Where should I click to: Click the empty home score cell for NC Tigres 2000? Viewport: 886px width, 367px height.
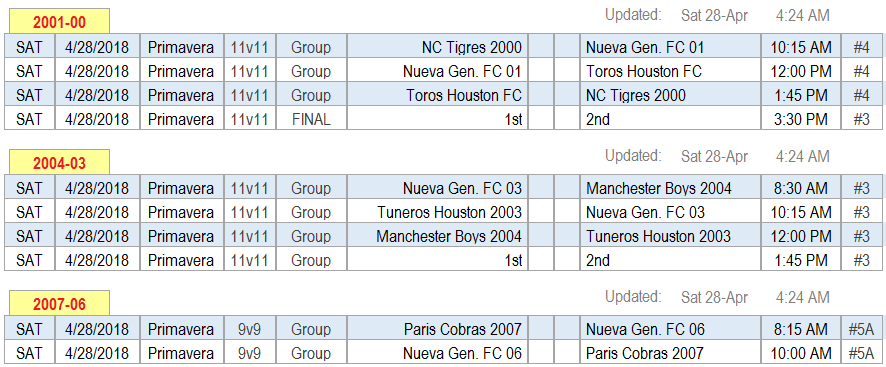(x=541, y=47)
